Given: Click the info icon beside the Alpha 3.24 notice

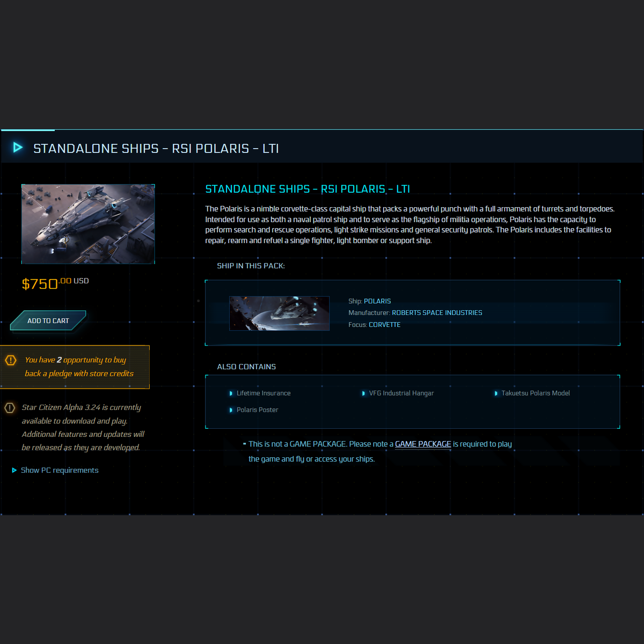Looking at the screenshot, I should point(9,408).
